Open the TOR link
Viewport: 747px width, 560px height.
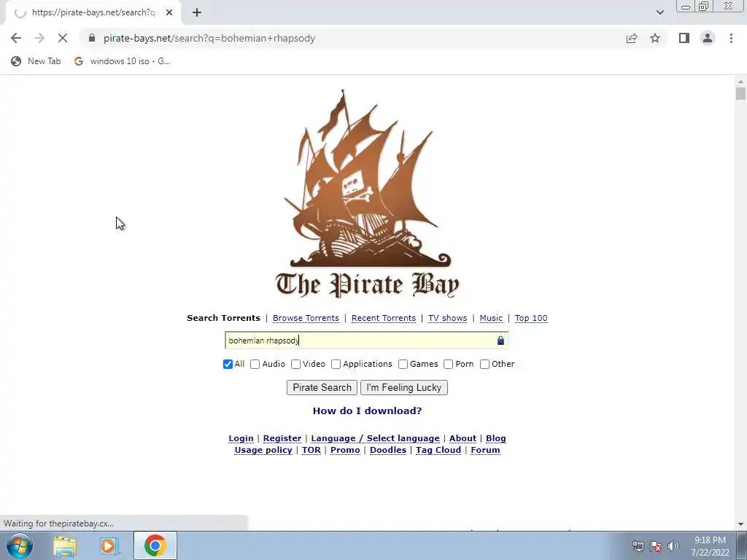point(311,450)
